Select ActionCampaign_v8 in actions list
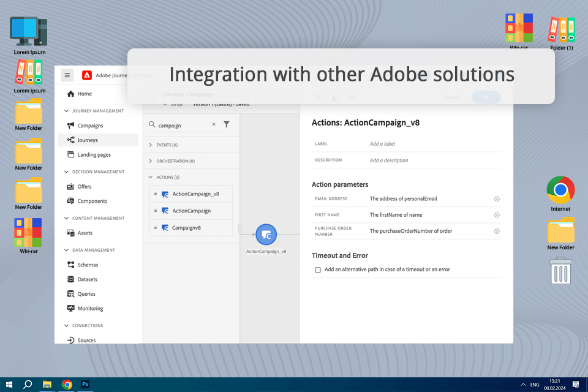Screen dimensions: 588x392 tap(191, 194)
